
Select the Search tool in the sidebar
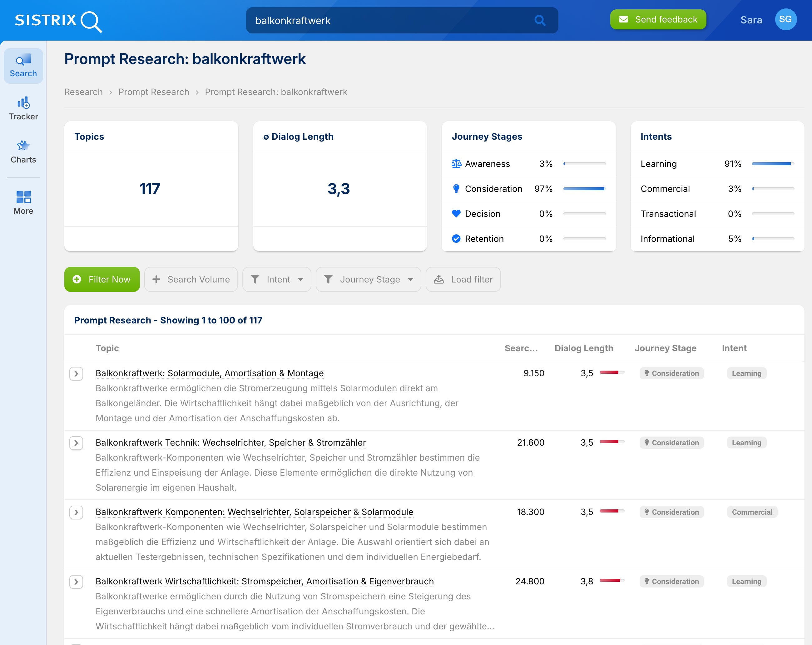[23, 65]
